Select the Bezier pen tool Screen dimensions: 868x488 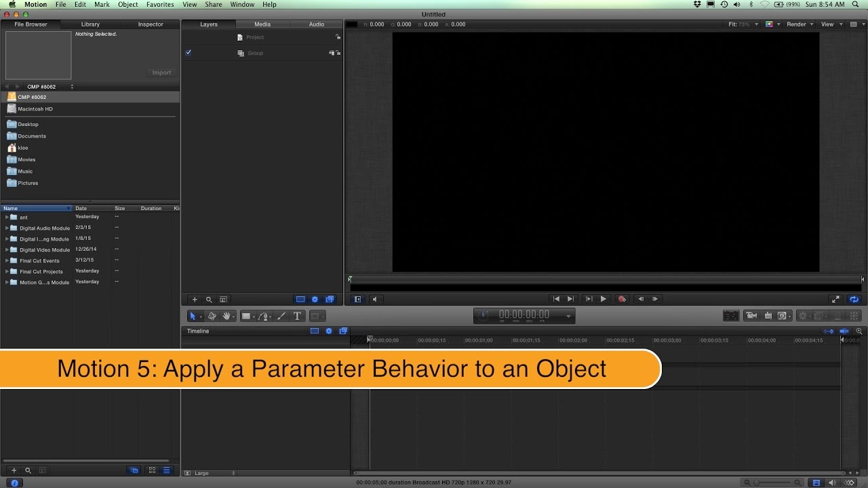tap(264, 316)
